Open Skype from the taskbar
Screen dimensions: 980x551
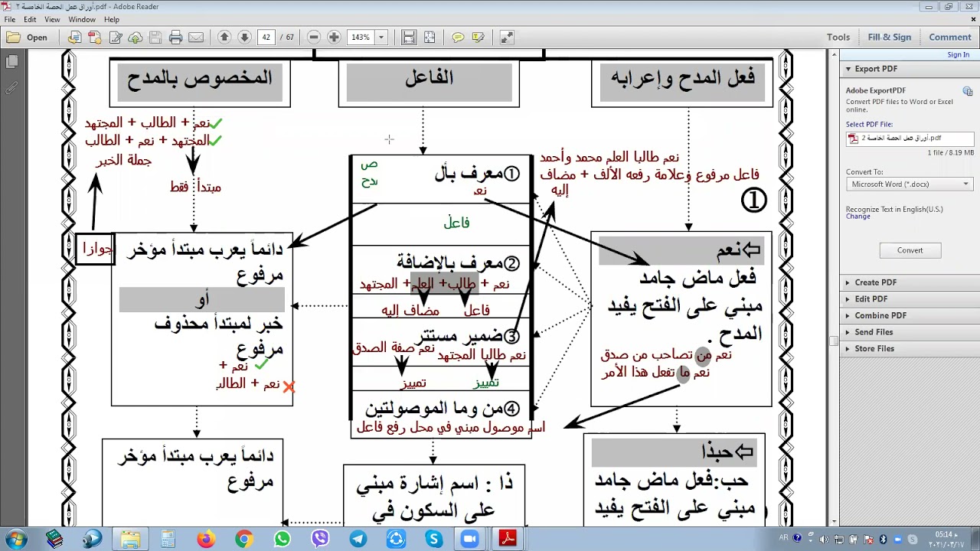[x=433, y=540]
